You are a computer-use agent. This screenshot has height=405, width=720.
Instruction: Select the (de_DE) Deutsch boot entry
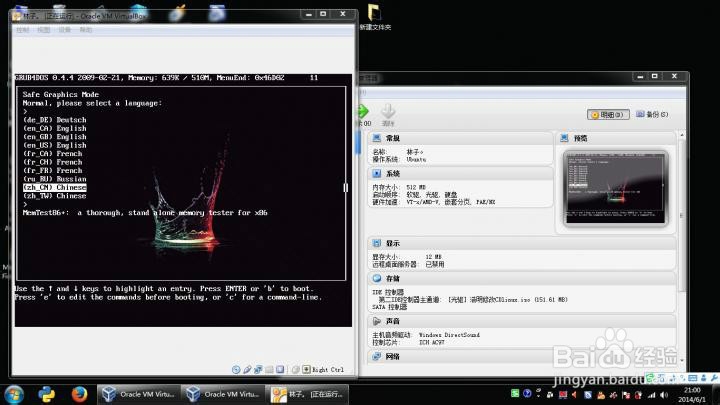pyautogui.click(x=55, y=120)
